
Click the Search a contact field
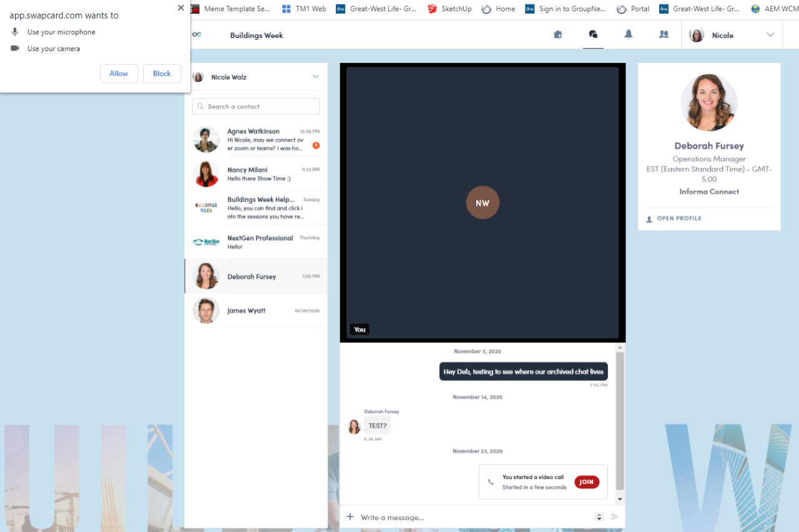(x=256, y=107)
